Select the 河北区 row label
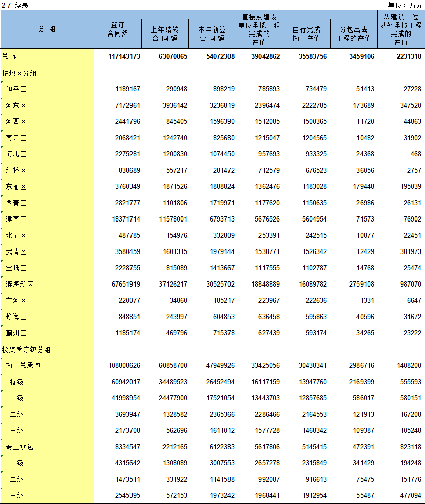The width and height of the screenshot is (425, 504). pos(16,154)
